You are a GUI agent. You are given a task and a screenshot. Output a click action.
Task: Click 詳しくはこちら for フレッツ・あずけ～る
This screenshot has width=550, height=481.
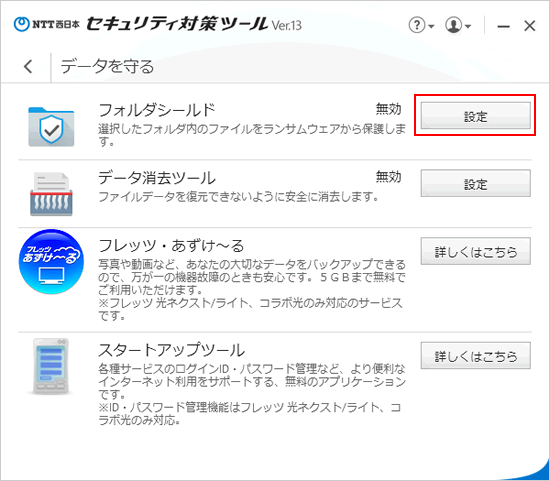point(475,251)
